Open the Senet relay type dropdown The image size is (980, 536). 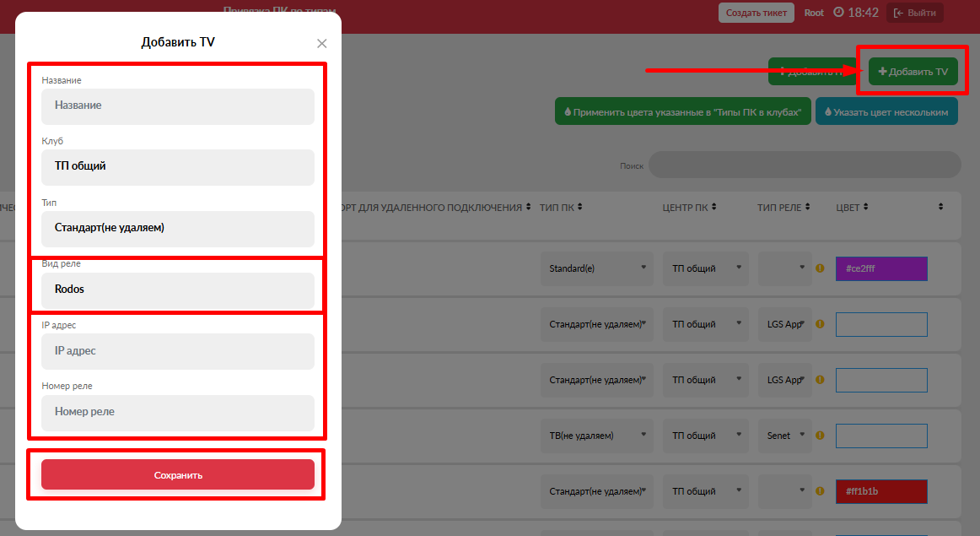pos(785,436)
